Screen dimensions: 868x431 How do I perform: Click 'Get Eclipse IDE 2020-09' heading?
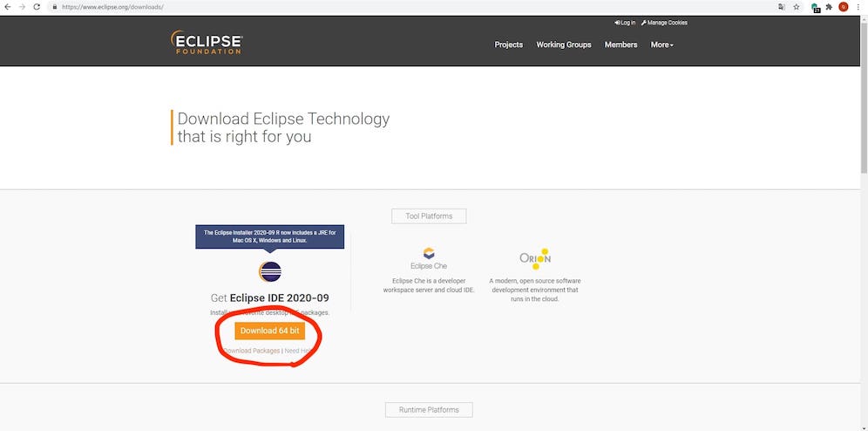(x=269, y=298)
